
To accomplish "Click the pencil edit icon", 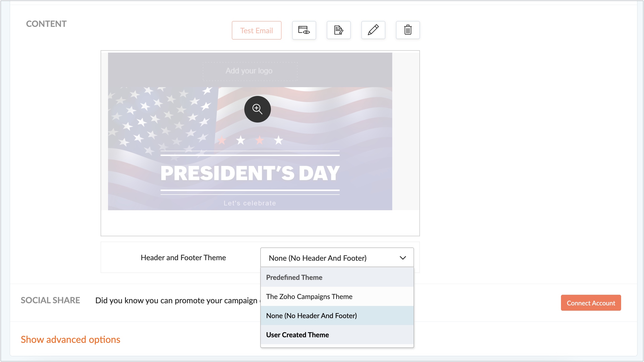I will tap(373, 30).
